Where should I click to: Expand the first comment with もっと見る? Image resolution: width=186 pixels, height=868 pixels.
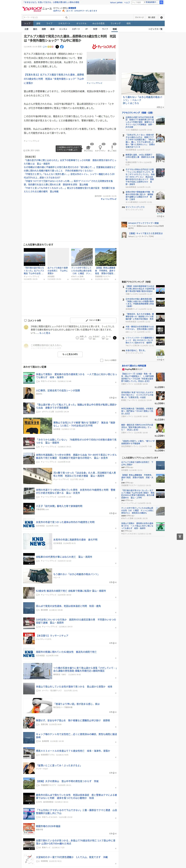point(45,333)
